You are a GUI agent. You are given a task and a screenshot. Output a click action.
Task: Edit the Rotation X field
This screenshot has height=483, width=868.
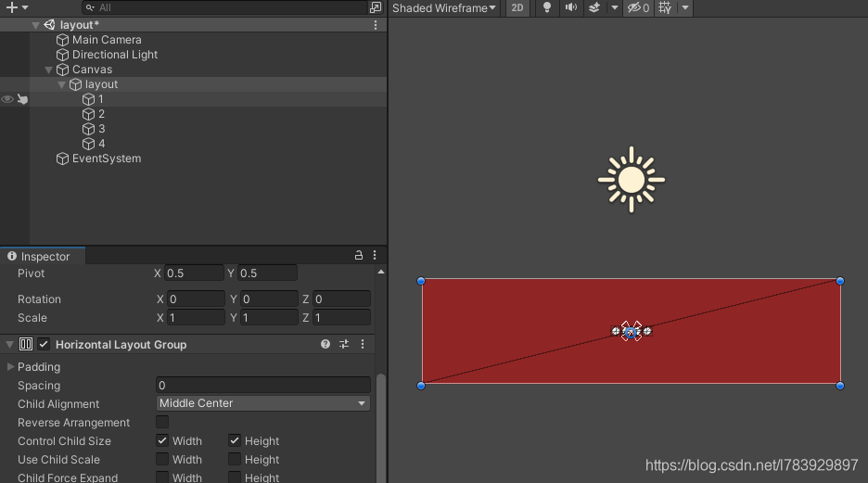pos(196,299)
